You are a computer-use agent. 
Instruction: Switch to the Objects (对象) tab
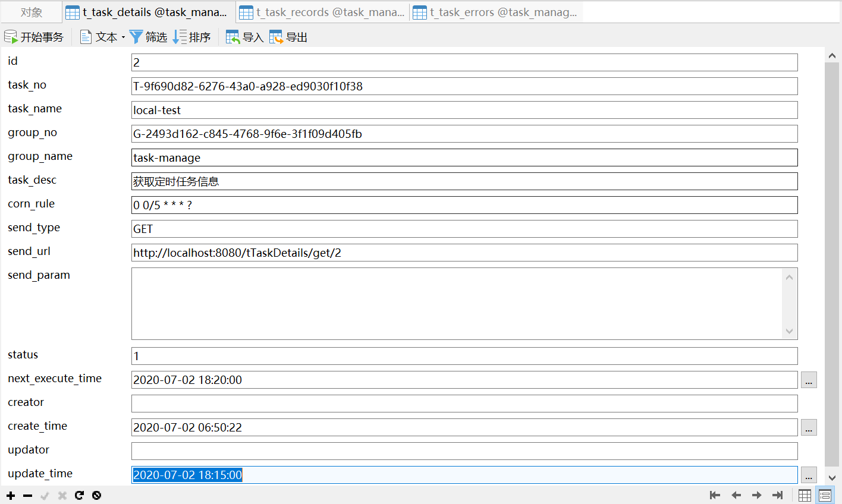31,12
